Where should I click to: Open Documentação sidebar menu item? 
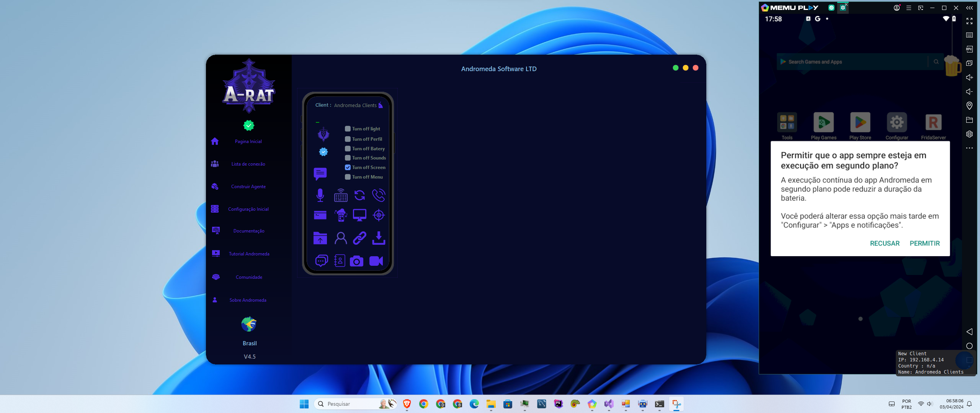click(x=248, y=231)
